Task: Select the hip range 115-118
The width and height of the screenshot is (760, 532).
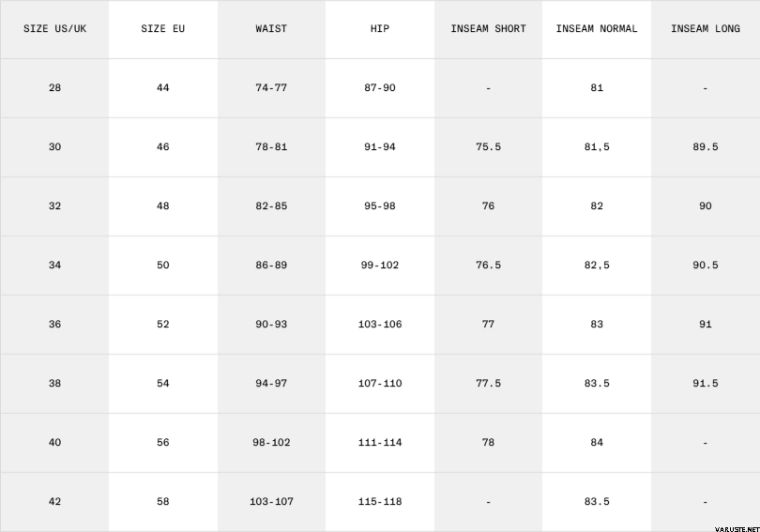Action: pyautogui.click(x=380, y=502)
